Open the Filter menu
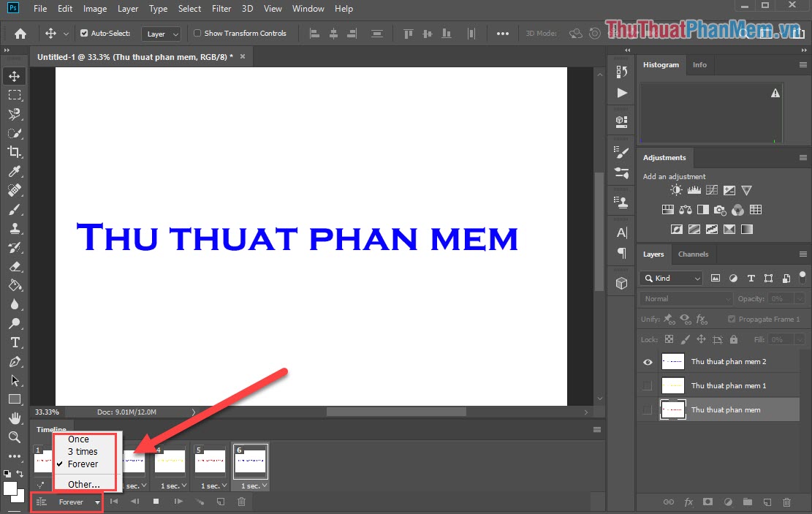Image resolution: width=812 pixels, height=514 pixels. click(x=221, y=9)
